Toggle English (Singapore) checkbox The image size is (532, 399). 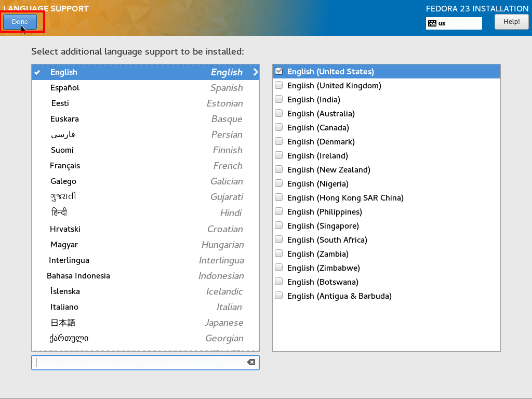pyautogui.click(x=279, y=225)
